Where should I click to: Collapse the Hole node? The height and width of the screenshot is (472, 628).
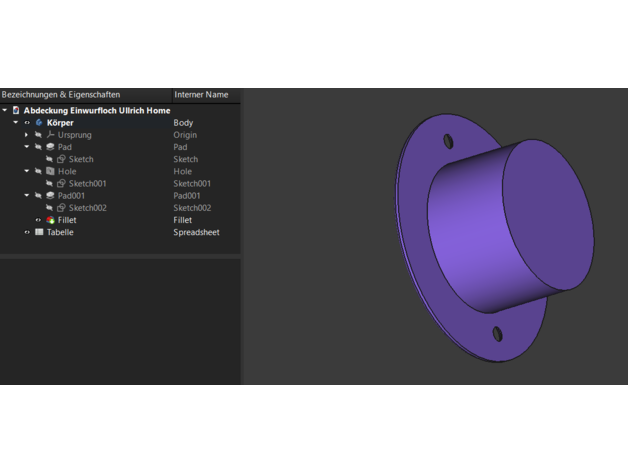27,171
